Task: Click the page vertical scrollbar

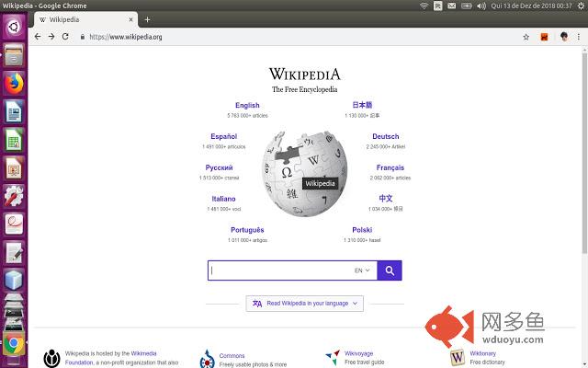Action: (x=584, y=154)
